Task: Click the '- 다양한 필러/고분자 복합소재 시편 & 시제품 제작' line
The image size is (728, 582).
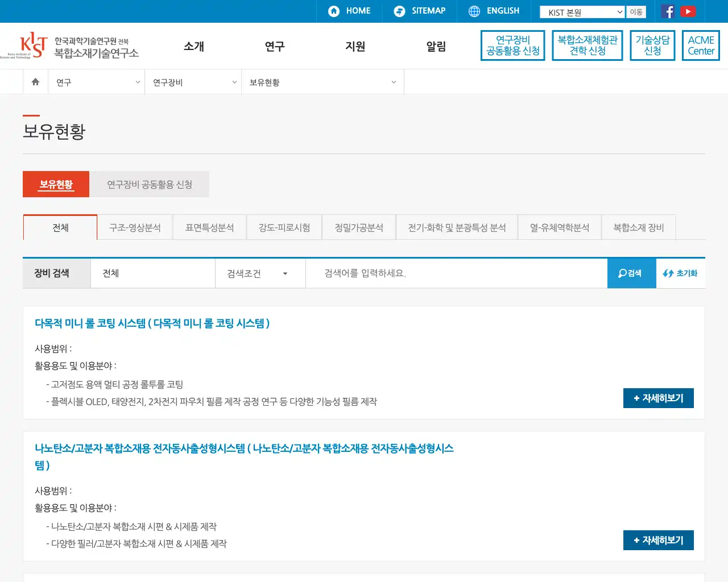Action: coord(136,544)
